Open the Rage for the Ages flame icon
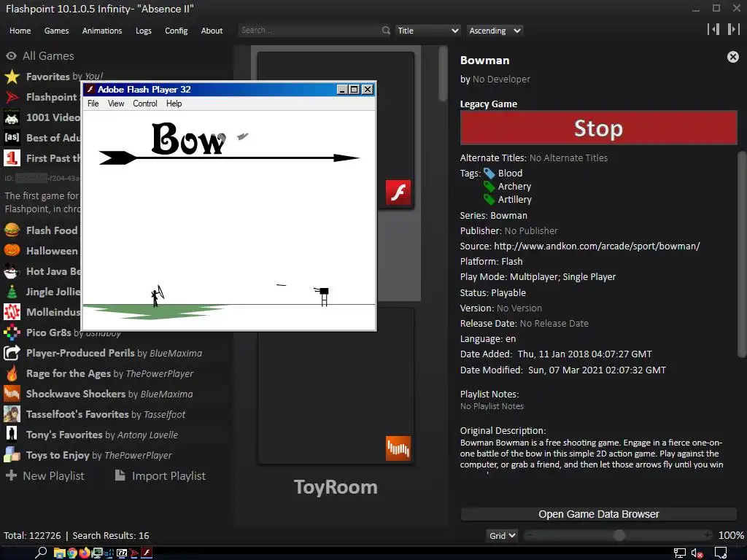The width and height of the screenshot is (747, 560). coord(12,373)
